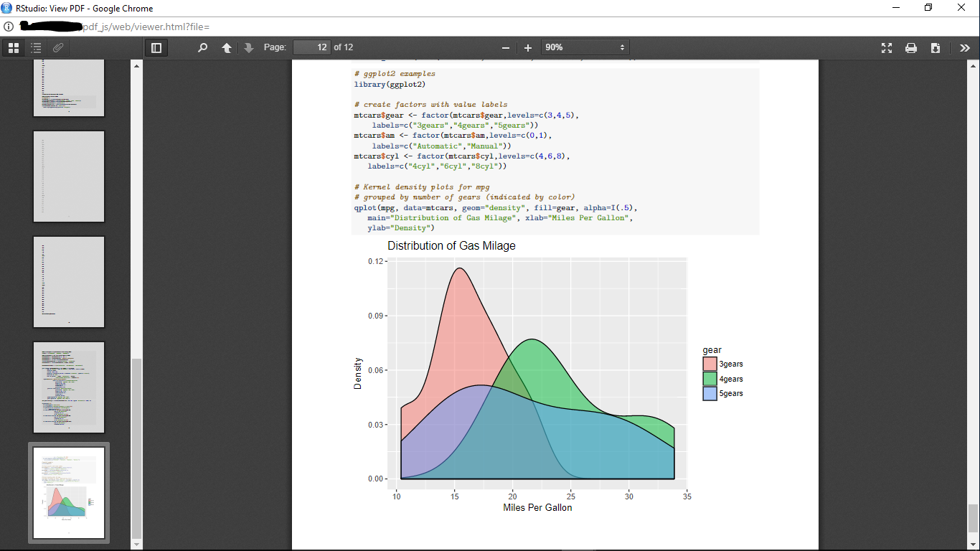Image resolution: width=980 pixels, height=551 pixels.
Task: Open the find in document search
Action: 202,48
